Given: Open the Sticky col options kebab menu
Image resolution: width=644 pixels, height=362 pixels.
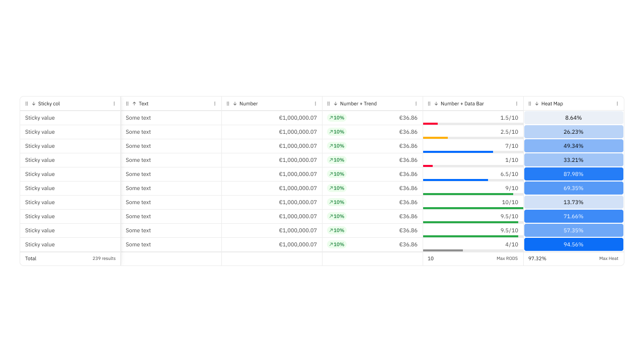Looking at the screenshot, I should pos(114,104).
